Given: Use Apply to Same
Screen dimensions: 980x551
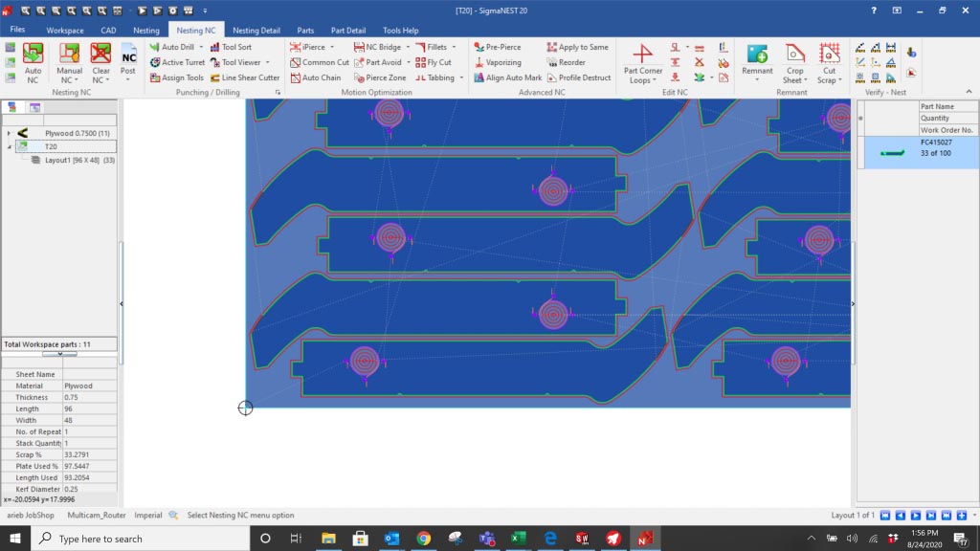Looking at the screenshot, I should click(x=577, y=47).
